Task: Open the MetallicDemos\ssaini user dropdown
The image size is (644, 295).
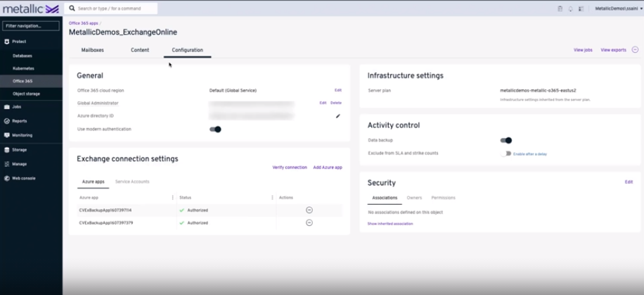Action: pos(619,8)
